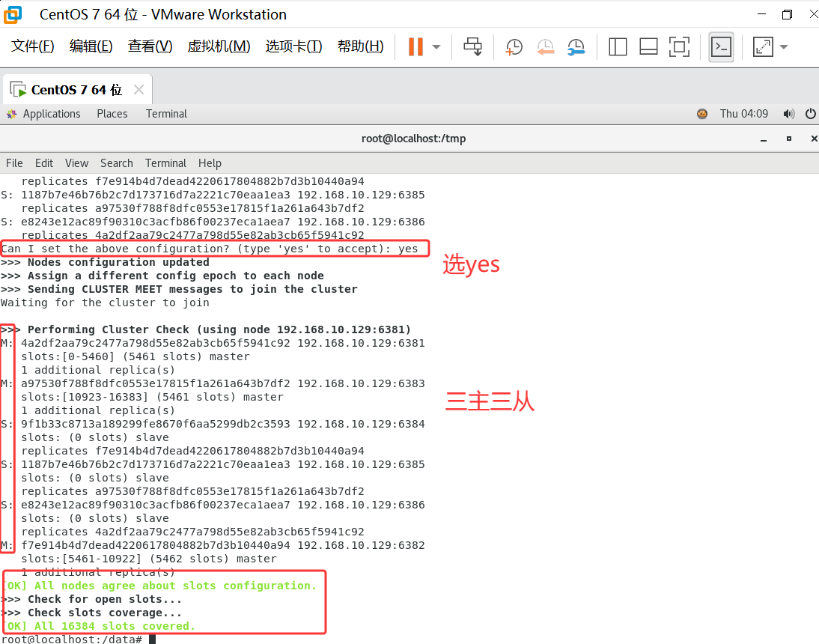Click the power icon in CentOS top bar
Image resolution: width=819 pixels, height=644 pixels.
[810, 114]
